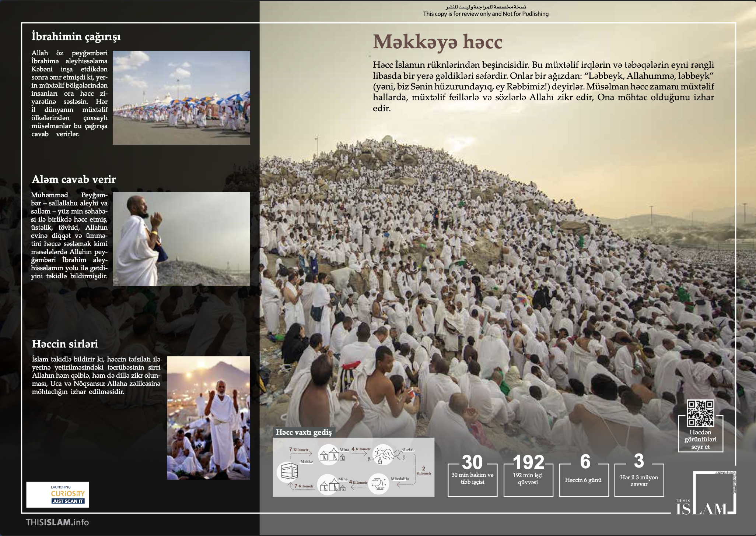Screen dimensions: 756x536
Task: Click the Müzdəlifə crescent moon icon
Action: click(379, 483)
